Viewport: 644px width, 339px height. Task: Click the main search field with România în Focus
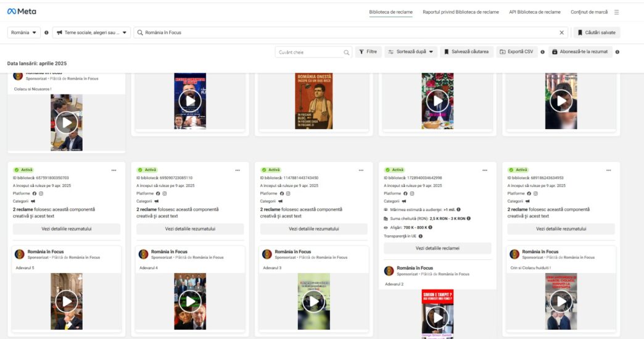click(350, 33)
